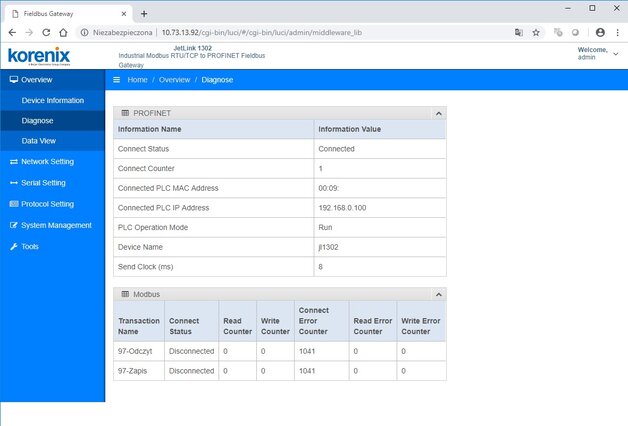Open the Data View page

(38, 141)
